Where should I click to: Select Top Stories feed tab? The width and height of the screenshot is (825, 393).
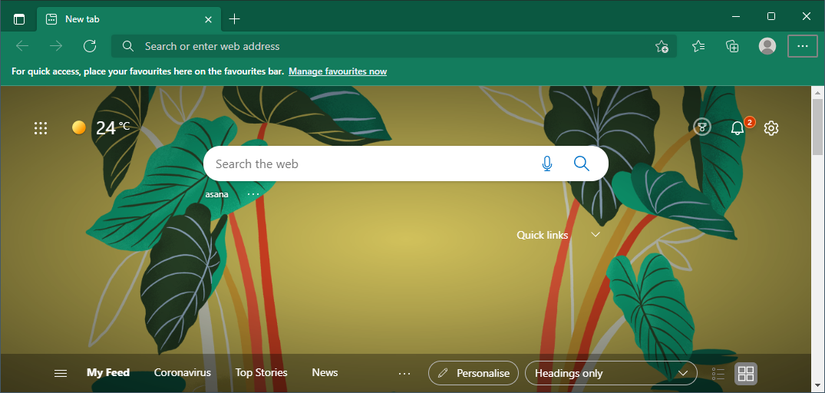coord(261,372)
